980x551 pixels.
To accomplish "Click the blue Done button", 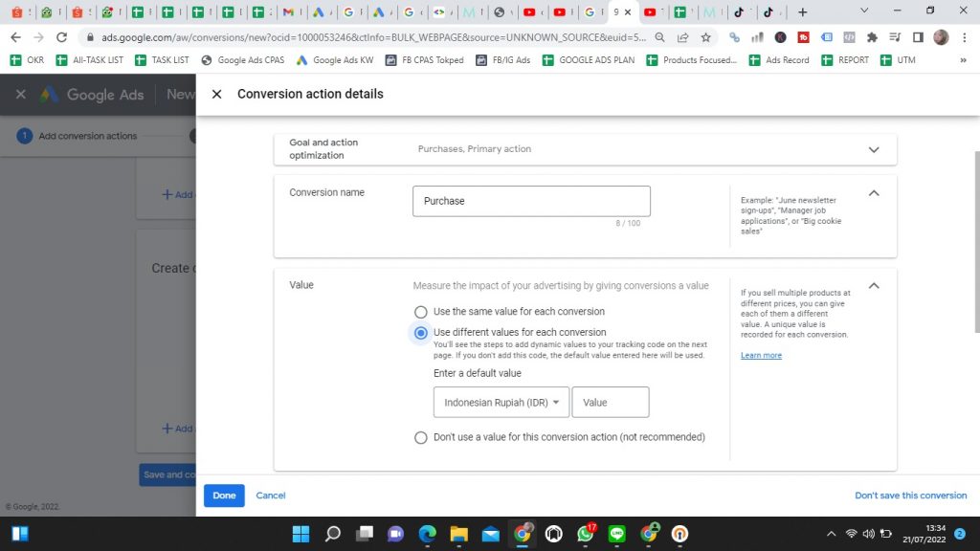I will (224, 496).
